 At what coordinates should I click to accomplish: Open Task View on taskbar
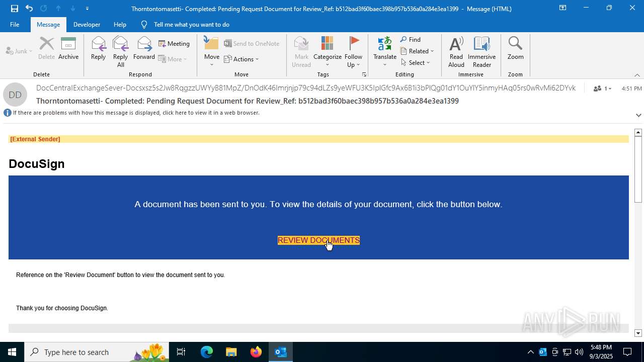coord(181,352)
